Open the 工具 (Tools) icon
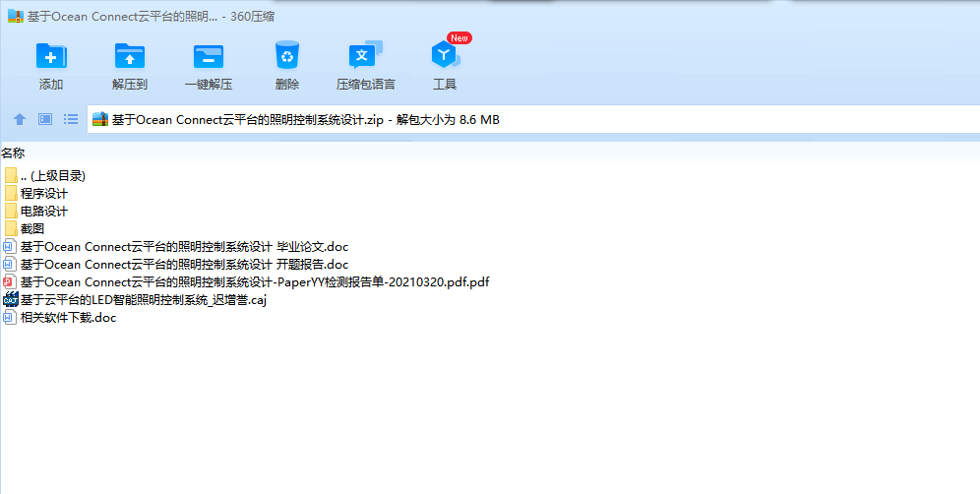 (445, 56)
